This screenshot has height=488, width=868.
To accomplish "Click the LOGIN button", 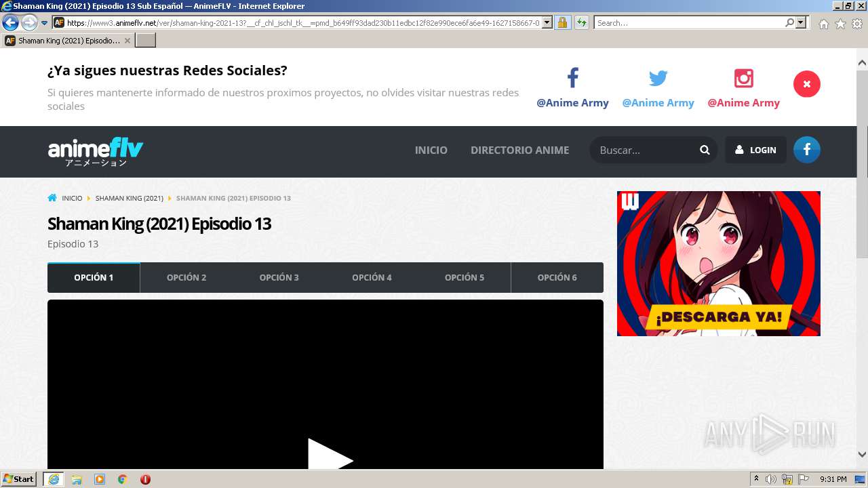I will (756, 150).
